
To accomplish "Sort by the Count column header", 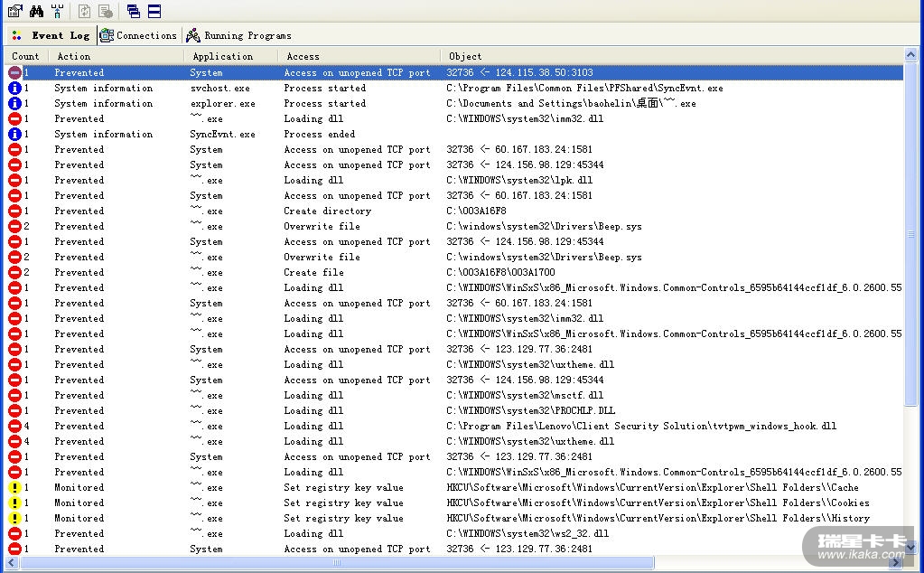I will (25, 56).
